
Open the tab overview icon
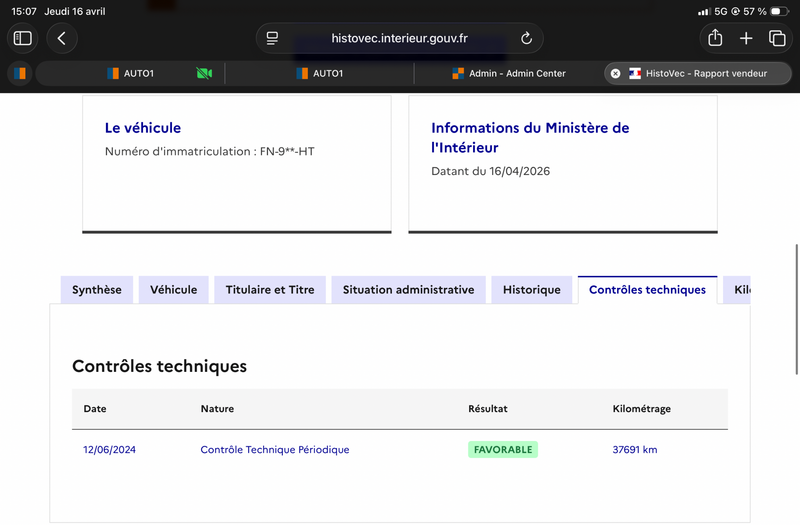[777, 38]
